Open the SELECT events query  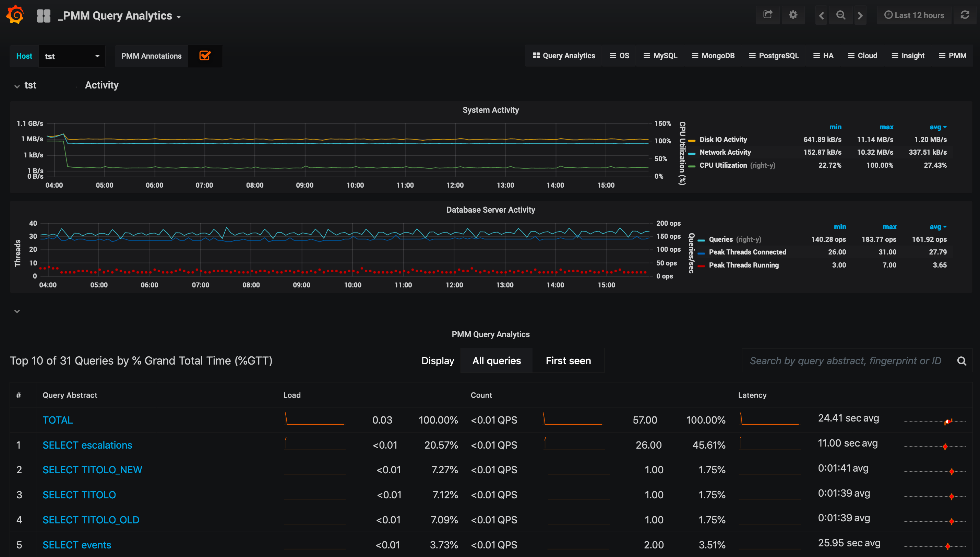coord(77,545)
